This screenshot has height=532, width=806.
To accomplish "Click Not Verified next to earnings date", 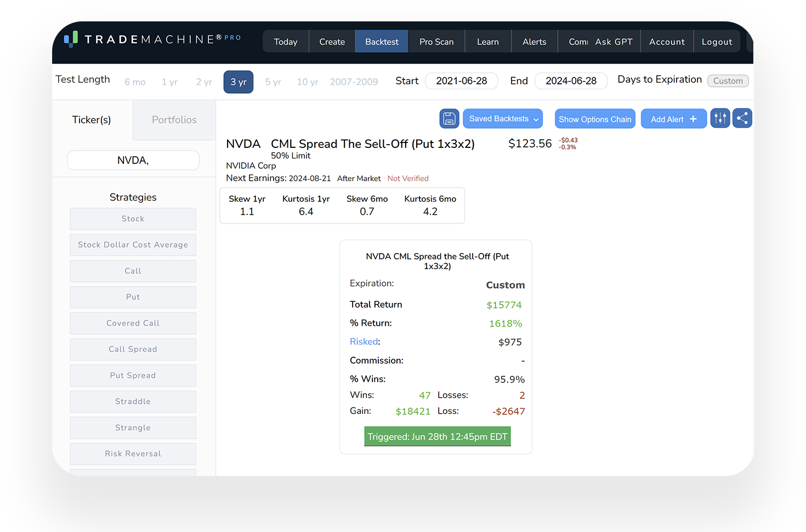I will tap(408, 178).
